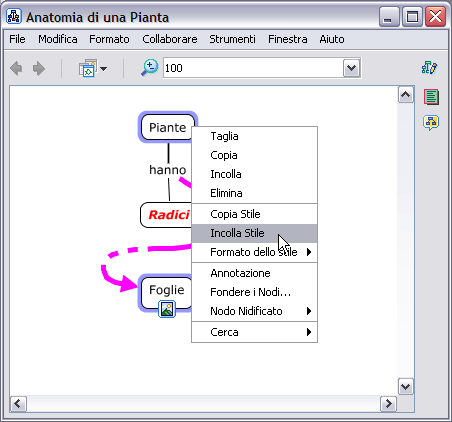Expand the Nodo Nidificato submenu
This screenshot has height=422, width=452.
[254, 311]
